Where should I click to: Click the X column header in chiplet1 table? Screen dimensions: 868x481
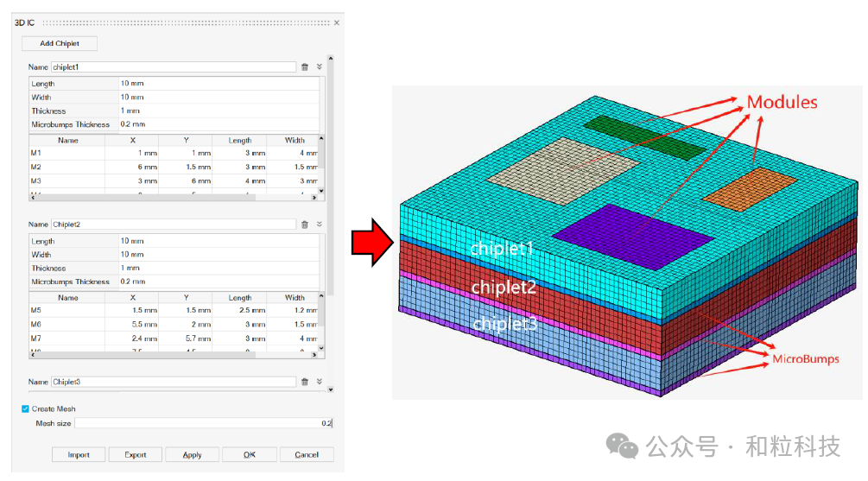(132, 140)
